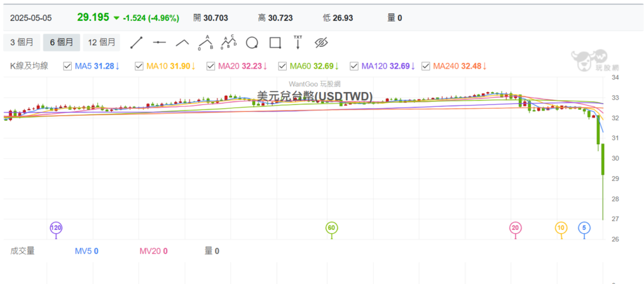Uncheck the MA10 moving average checkbox
The height and width of the screenshot is (284, 644).
pyautogui.click(x=139, y=66)
